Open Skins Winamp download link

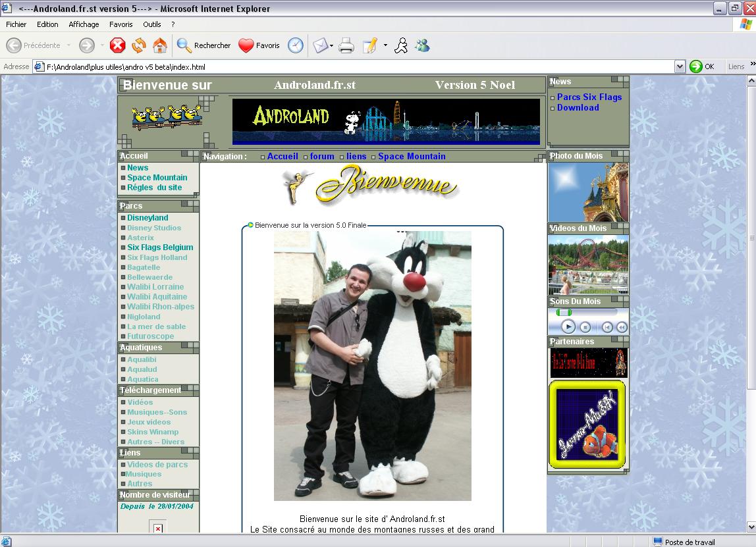coord(153,432)
